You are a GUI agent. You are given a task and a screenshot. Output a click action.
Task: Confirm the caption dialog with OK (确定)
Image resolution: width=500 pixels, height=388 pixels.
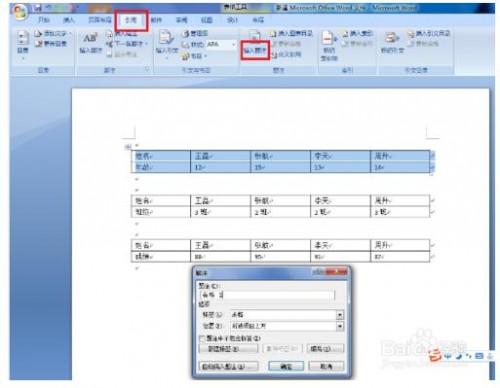(286, 366)
